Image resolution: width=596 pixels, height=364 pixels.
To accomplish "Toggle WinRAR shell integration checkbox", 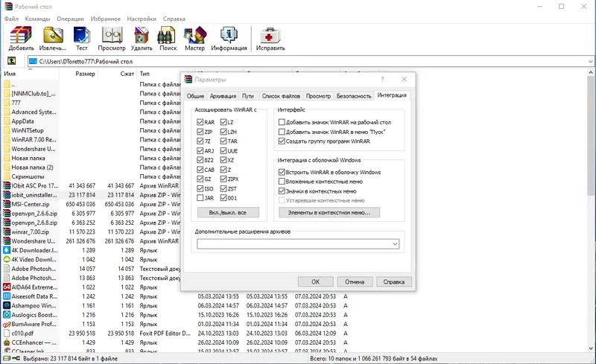I will [282, 172].
